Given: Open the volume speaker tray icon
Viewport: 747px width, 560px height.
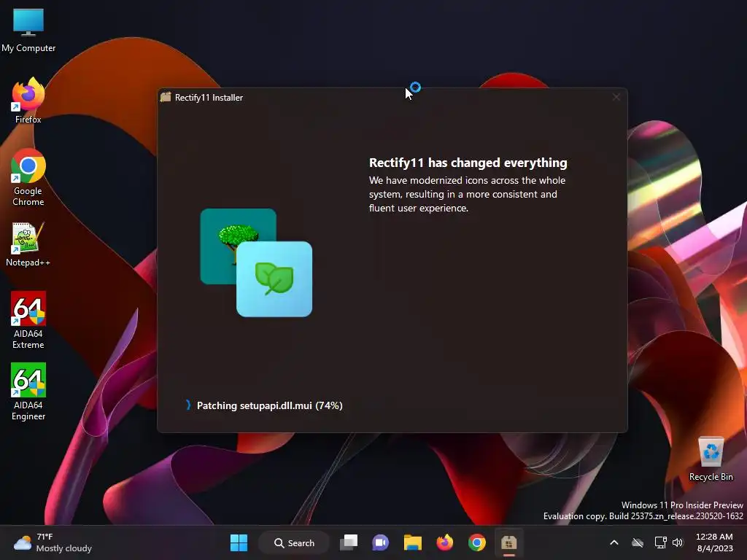Looking at the screenshot, I should click(x=678, y=542).
